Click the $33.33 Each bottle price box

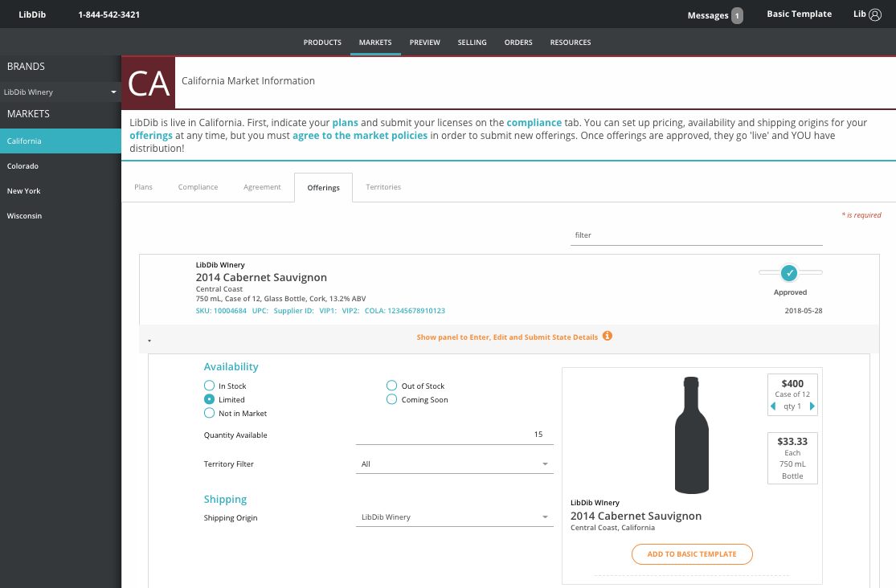coord(792,459)
